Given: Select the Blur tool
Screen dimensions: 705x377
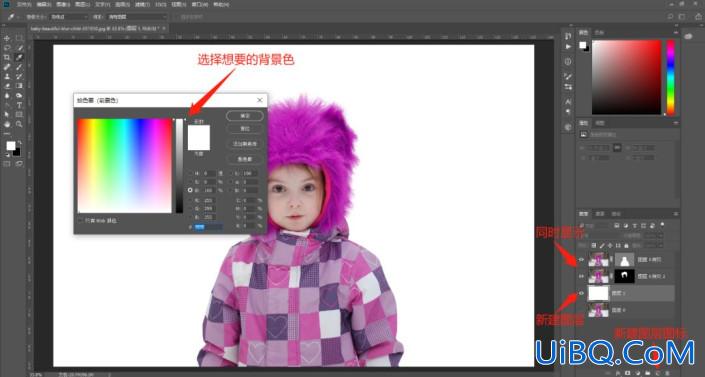Looking at the screenshot, I should tap(7, 95).
